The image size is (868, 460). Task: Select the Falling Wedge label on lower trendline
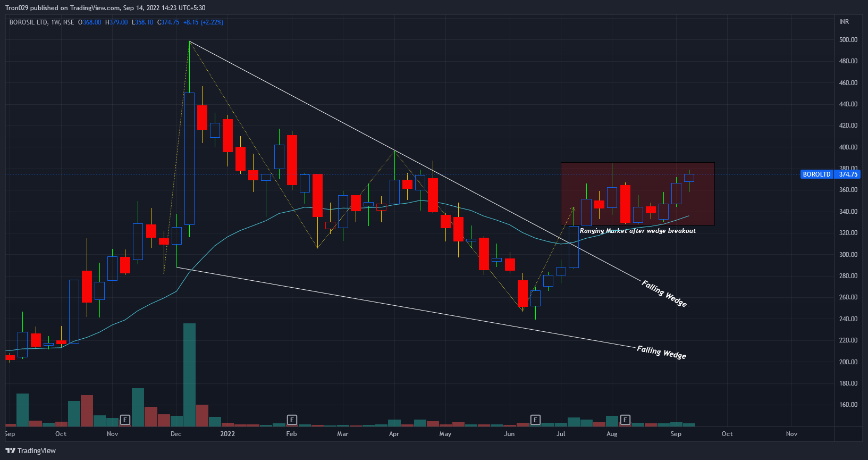662,352
